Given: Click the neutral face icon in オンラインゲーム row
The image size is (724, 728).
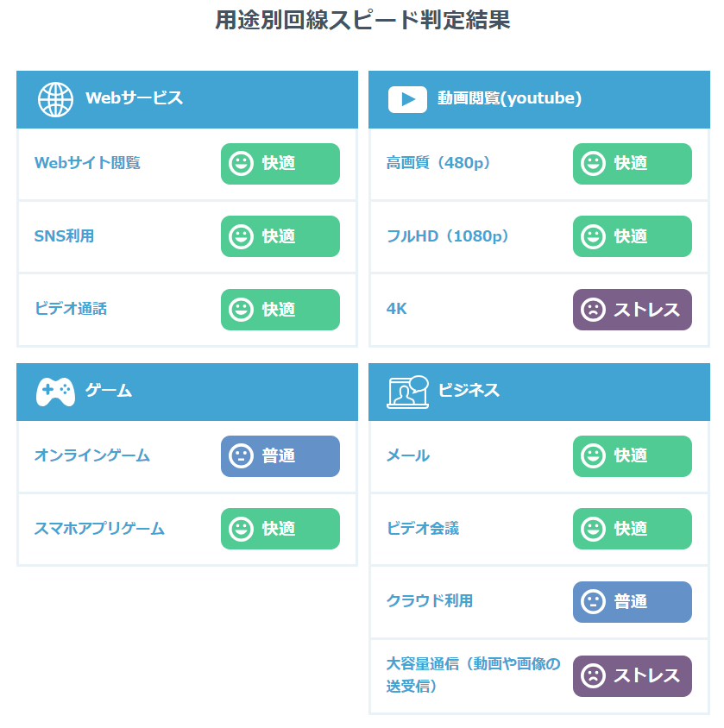Looking at the screenshot, I should coord(241,456).
